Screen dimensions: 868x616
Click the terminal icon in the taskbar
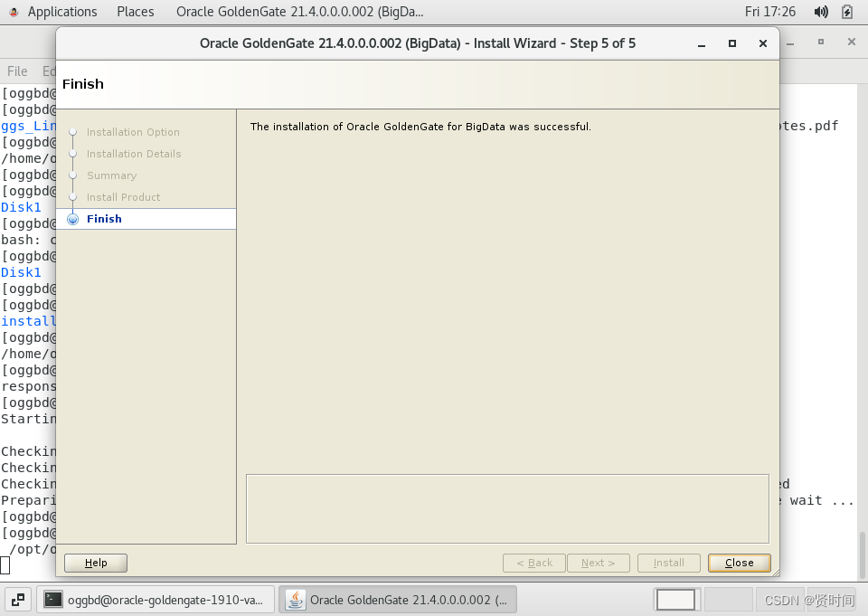pyautogui.click(x=53, y=600)
